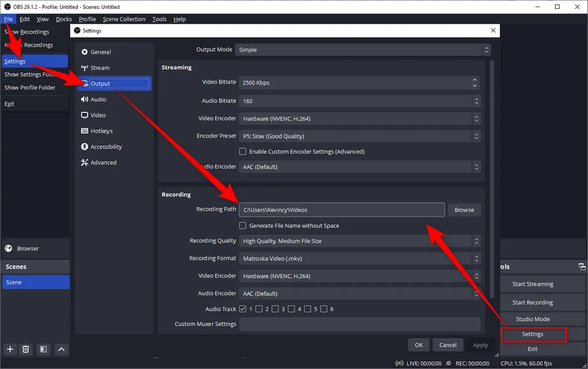Expand the Recording Format dropdown
Image resolution: width=588 pixels, height=369 pixels.
pyautogui.click(x=359, y=258)
